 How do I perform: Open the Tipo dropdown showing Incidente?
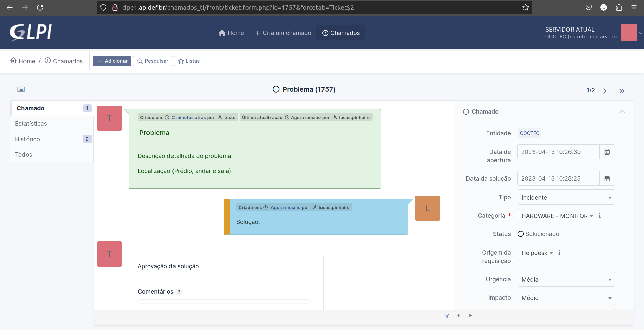tap(566, 197)
